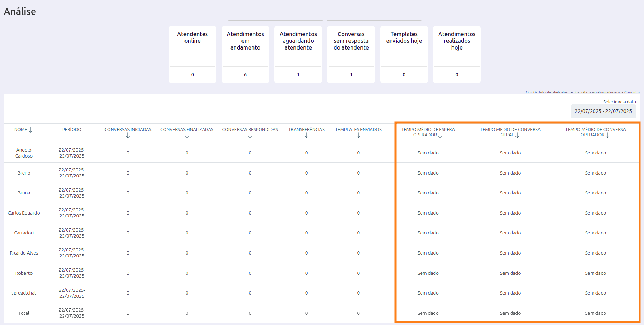Click Atendimentos aguardando atendente card

(x=298, y=54)
